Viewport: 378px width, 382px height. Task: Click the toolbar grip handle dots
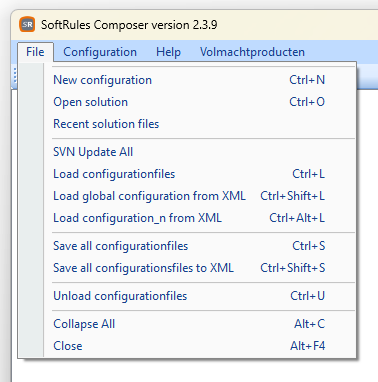(15, 75)
